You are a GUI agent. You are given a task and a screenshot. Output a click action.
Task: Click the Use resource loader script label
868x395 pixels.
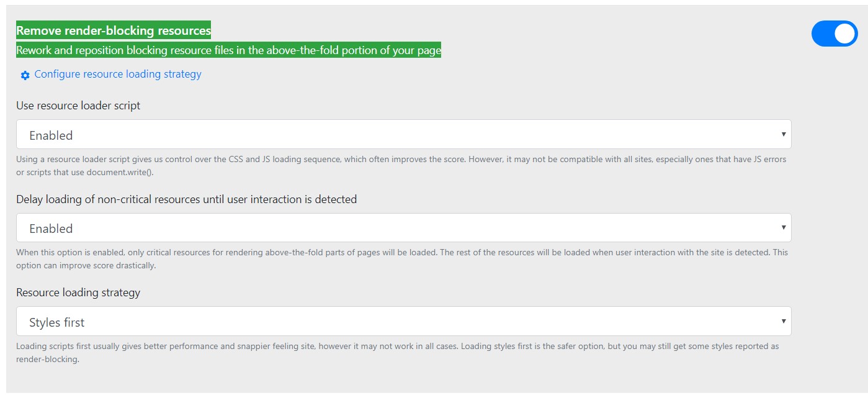tap(78, 106)
